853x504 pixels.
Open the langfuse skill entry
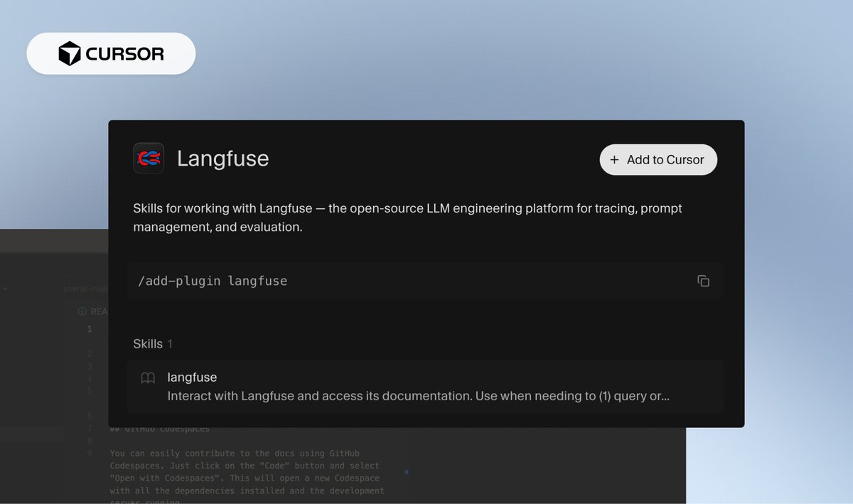point(193,377)
